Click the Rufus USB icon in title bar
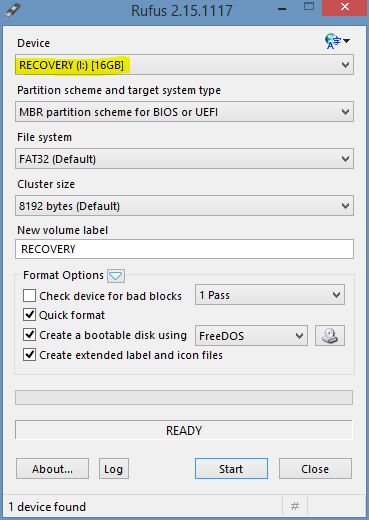Viewport: 369px width, 520px height. [13, 10]
